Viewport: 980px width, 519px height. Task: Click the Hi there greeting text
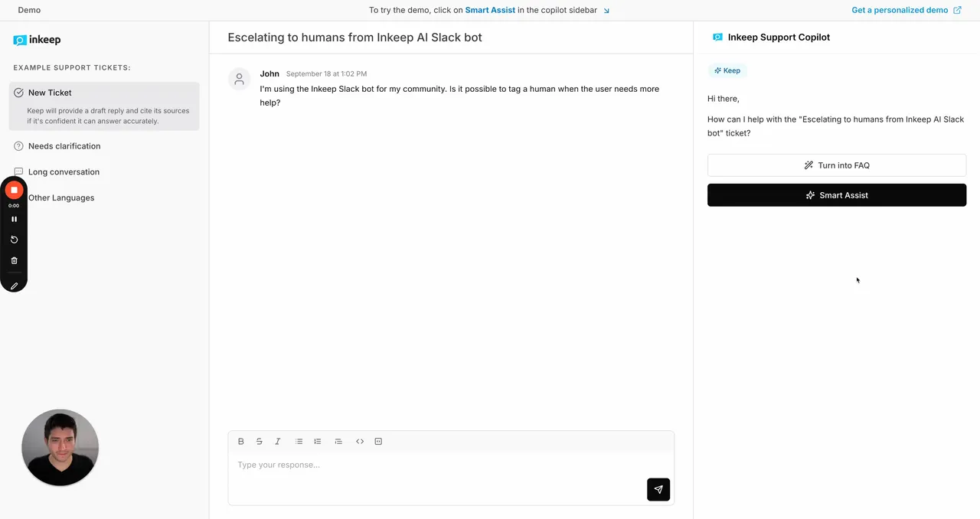coord(724,99)
